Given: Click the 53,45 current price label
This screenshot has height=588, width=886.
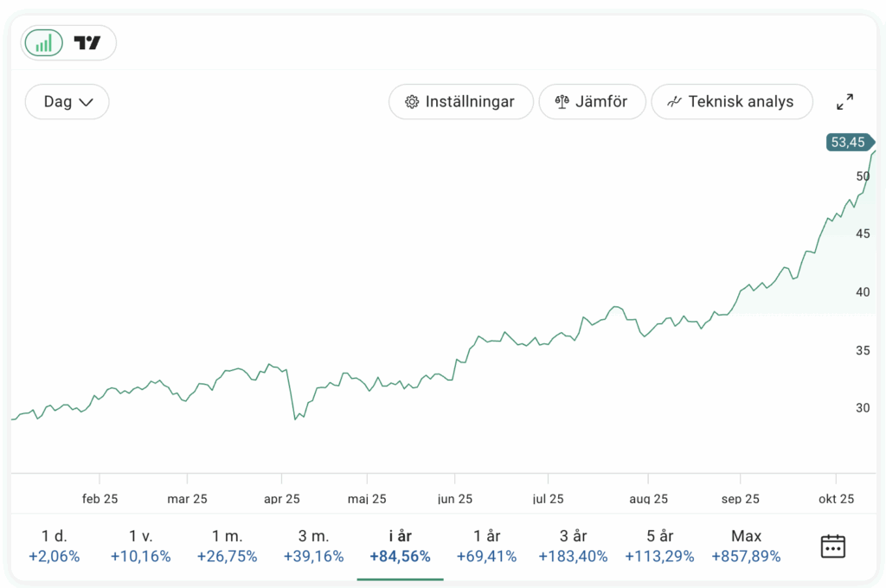Looking at the screenshot, I should pyautogui.click(x=847, y=142).
